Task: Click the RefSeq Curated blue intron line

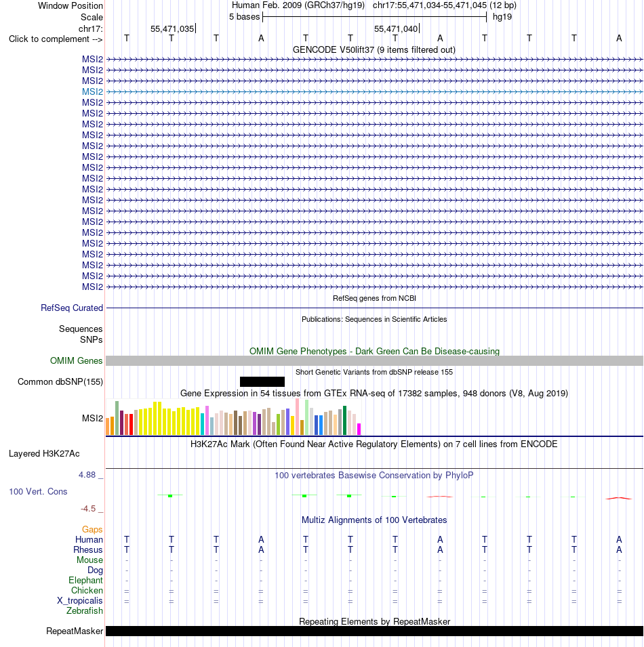Action: tap(374, 308)
